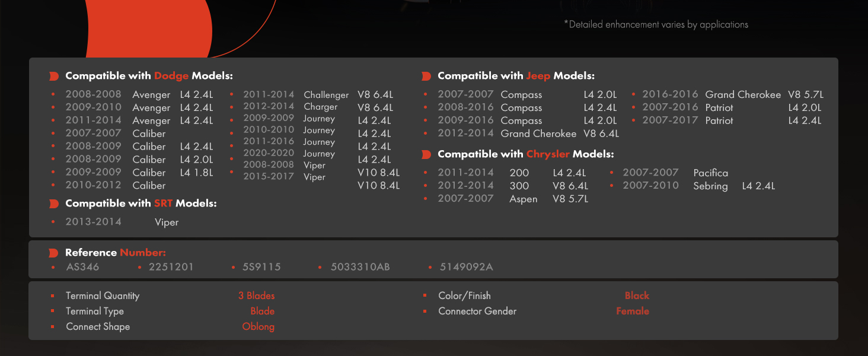
Task: Click the V8 5.7L engine beside Aspen
Action: (570, 199)
